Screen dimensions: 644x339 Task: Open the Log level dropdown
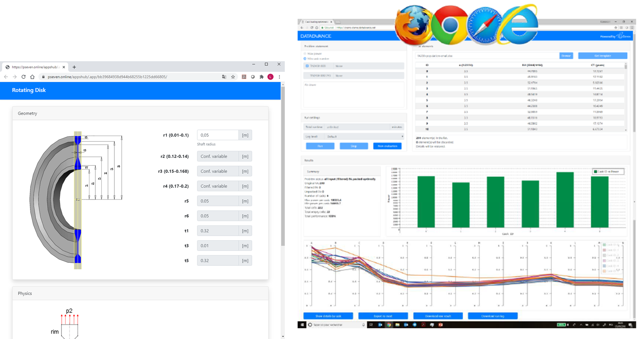pos(364,137)
